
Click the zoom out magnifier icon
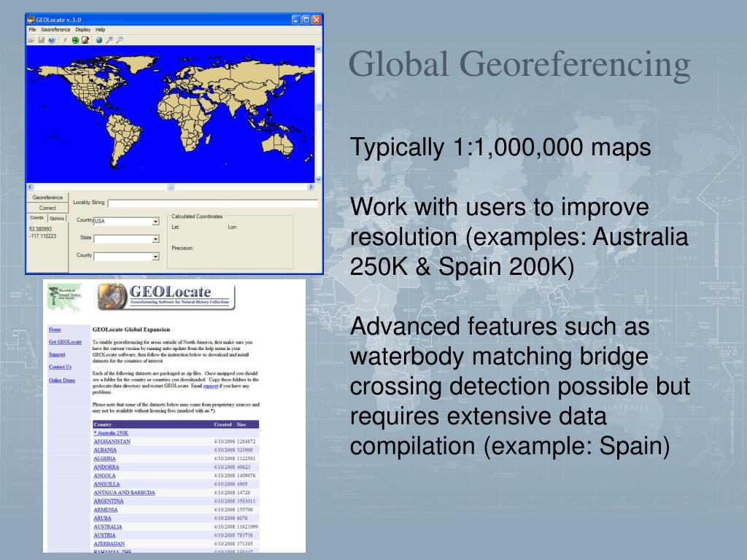click(120, 41)
